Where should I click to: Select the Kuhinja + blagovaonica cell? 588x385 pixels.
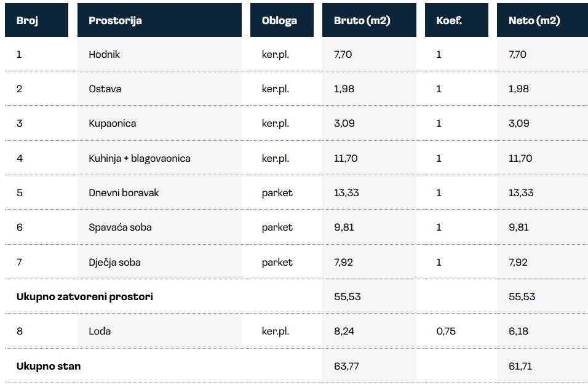click(139, 158)
